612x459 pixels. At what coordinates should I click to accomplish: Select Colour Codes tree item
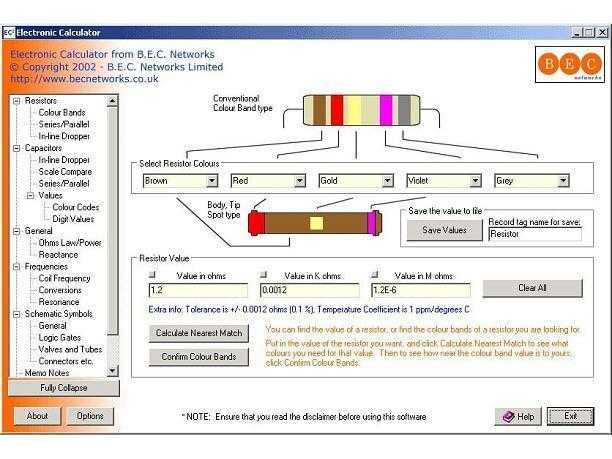(x=76, y=207)
